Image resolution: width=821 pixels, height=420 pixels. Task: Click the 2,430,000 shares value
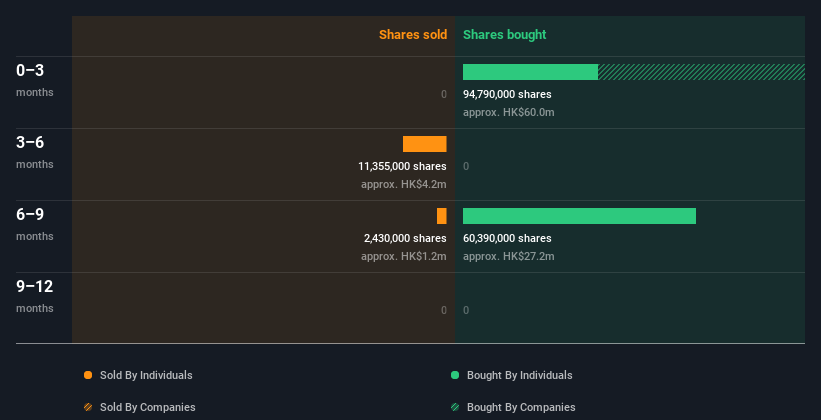[405, 238]
